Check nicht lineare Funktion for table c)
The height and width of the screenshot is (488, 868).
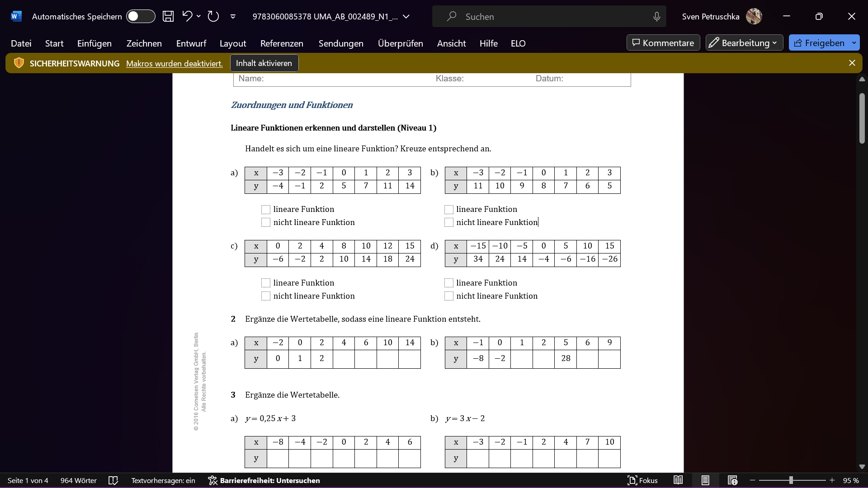pyautogui.click(x=266, y=296)
